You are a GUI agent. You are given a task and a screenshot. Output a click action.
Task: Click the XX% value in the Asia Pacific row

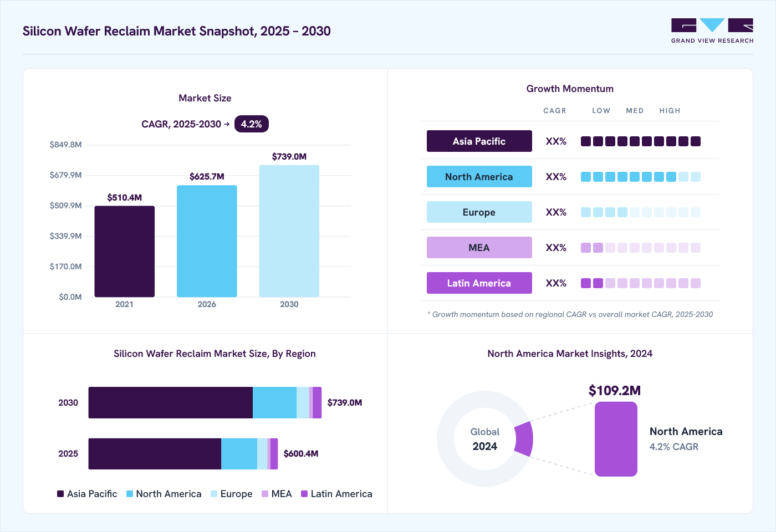[x=556, y=141]
